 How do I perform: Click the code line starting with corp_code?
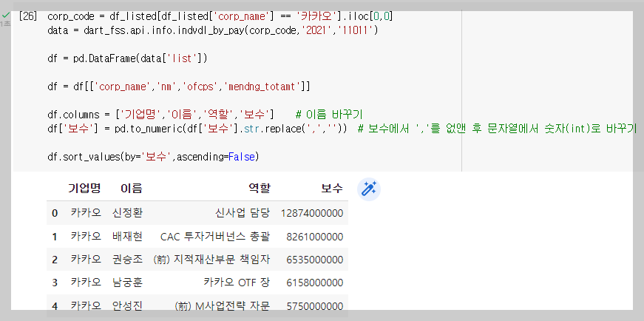click(x=220, y=16)
